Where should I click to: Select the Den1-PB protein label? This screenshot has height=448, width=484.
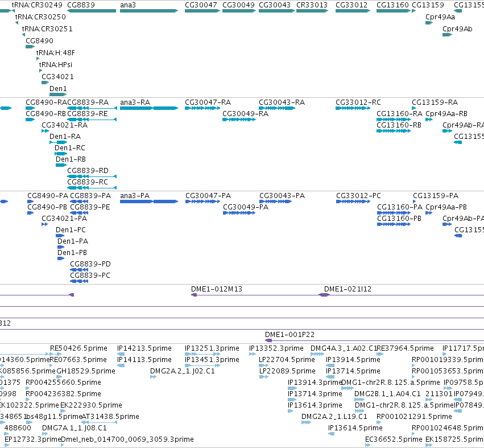[x=72, y=252]
